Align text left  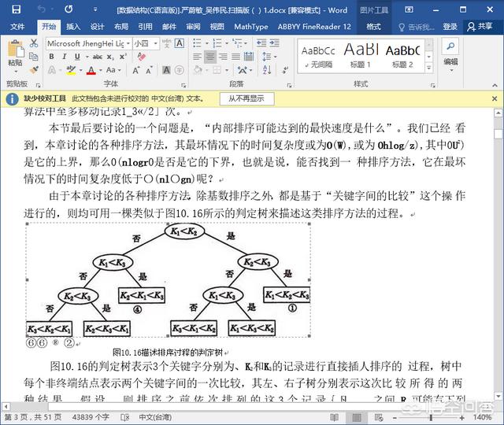197,57
